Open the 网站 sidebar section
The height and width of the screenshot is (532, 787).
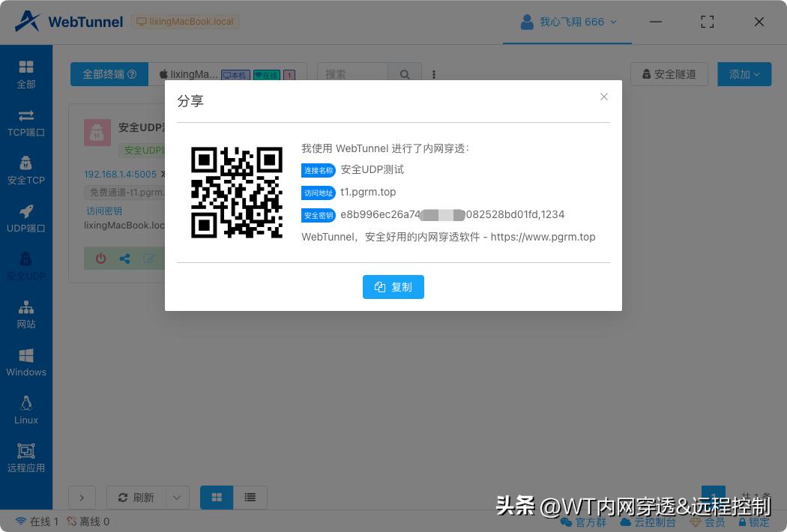point(26,315)
